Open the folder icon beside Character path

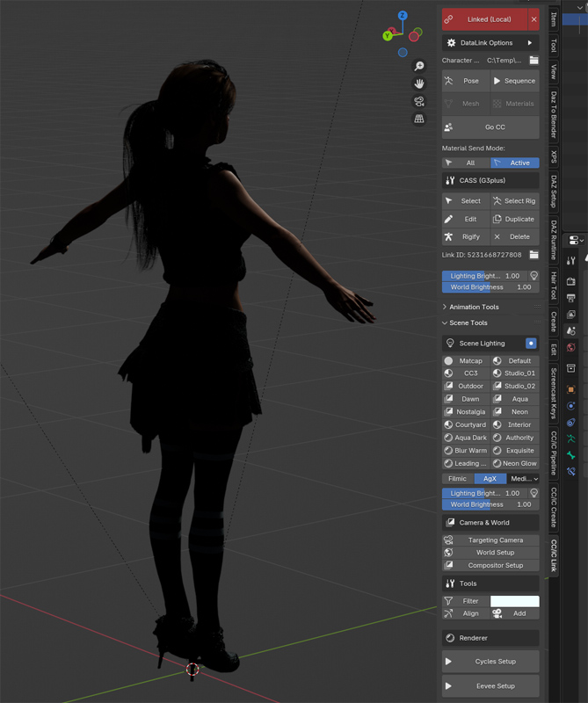point(534,61)
